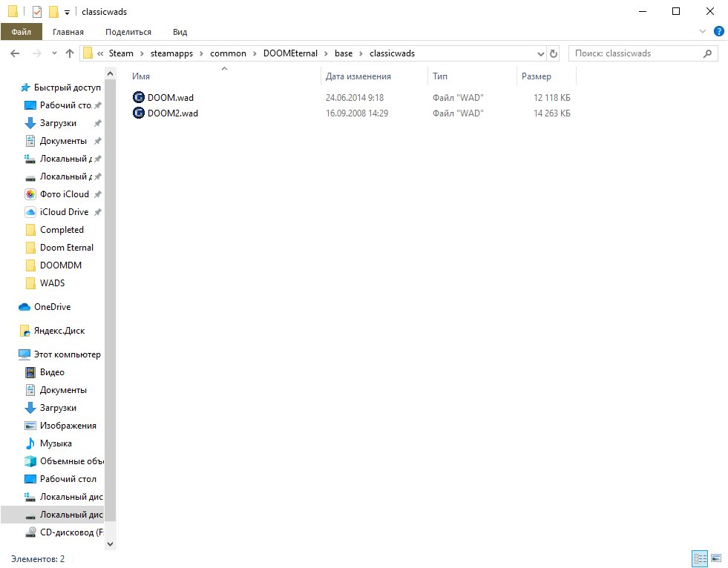Select the DOOM.wad file icon
This screenshot has width=728, height=568.
coord(138,97)
